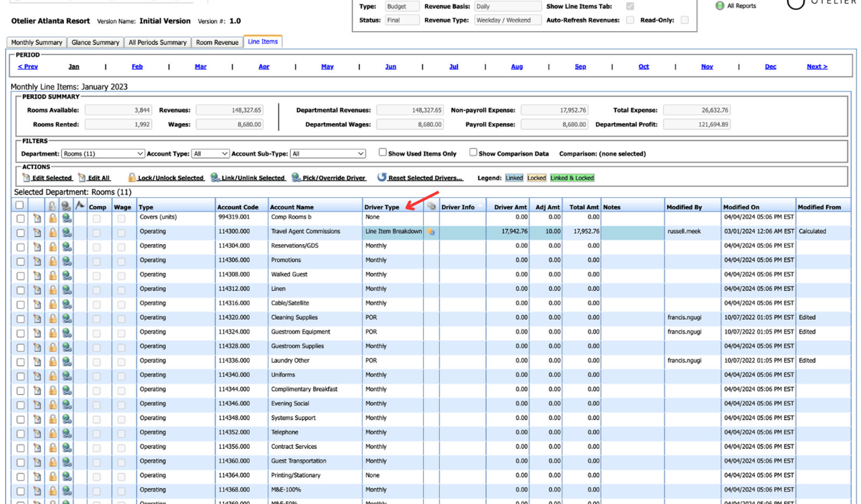The height and width of the screenshot is (504, 861).
Task: Click lock icon in Laundry Other row
Action: point(52,361)
